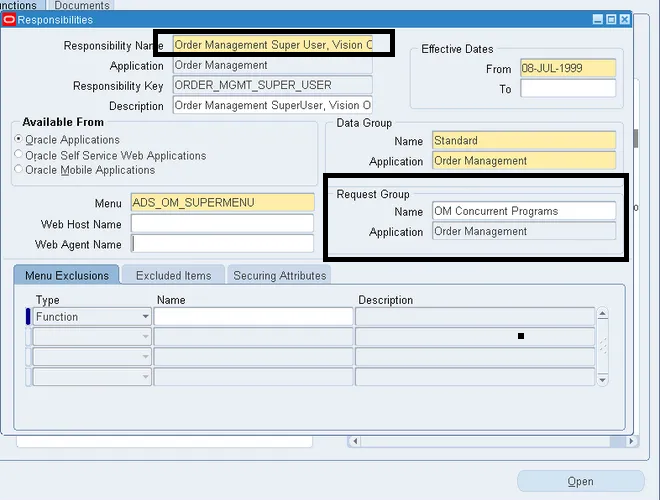660x500 pixels.
Task: Click the Effective Dates From field
Action: [568, 68]
